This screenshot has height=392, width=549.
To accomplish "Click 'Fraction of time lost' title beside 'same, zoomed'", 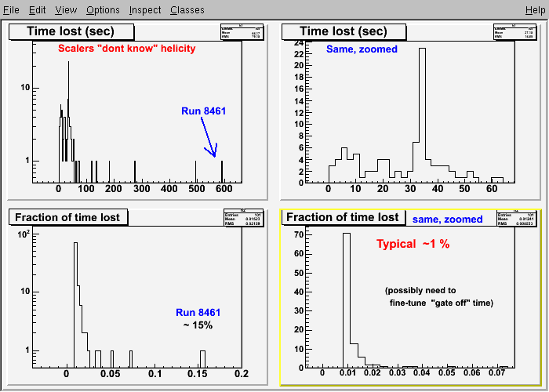I will coord(343,217).
